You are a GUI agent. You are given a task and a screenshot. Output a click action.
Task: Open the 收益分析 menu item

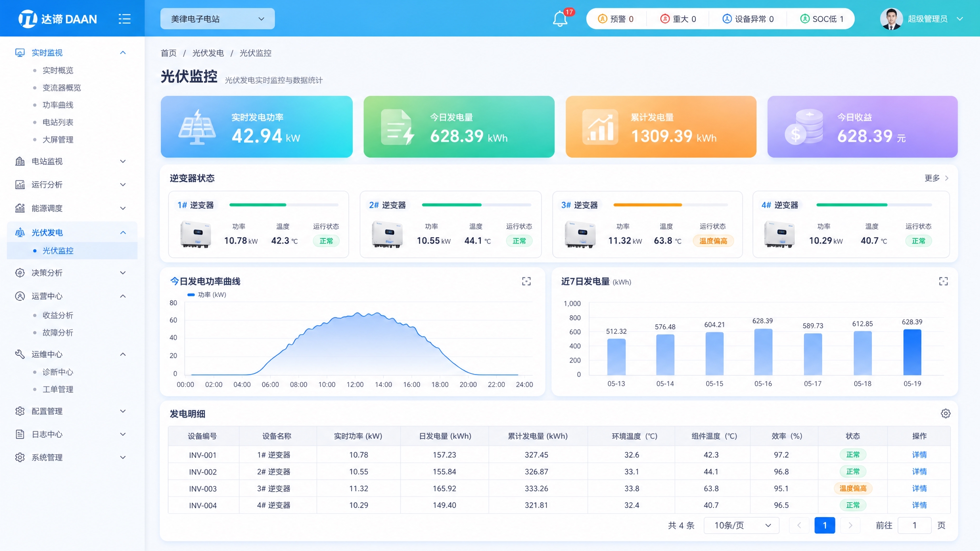[x=58, y=315]
